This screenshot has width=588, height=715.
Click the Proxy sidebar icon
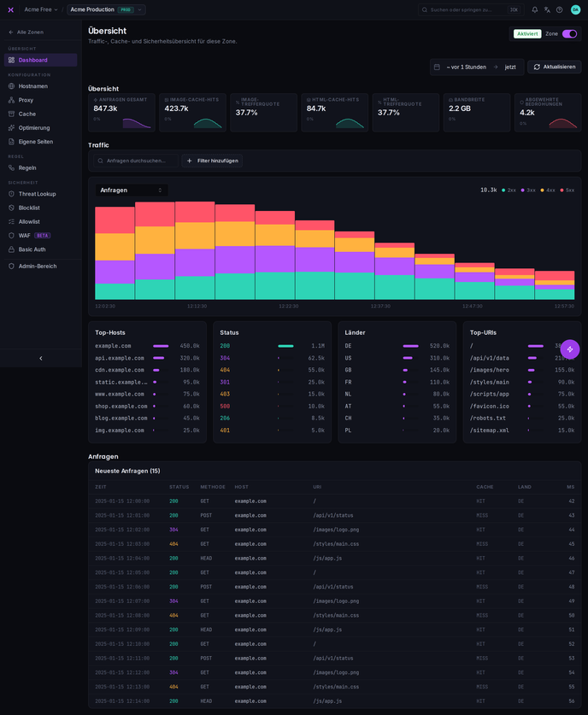click(x=11, y=100)
